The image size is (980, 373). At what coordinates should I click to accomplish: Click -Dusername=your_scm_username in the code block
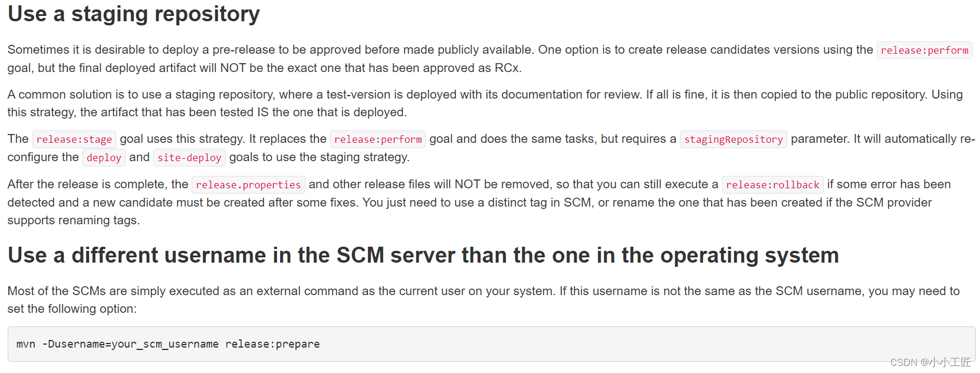pos(130,344)
